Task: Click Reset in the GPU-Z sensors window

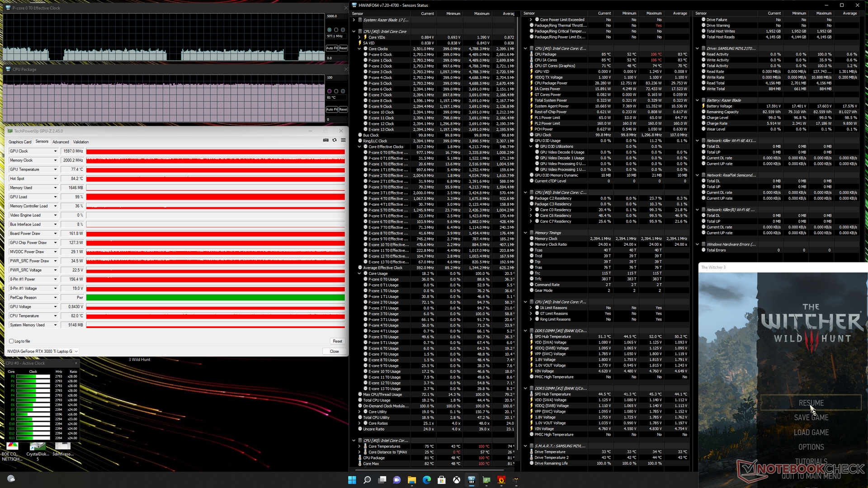Action: (337, 341)
